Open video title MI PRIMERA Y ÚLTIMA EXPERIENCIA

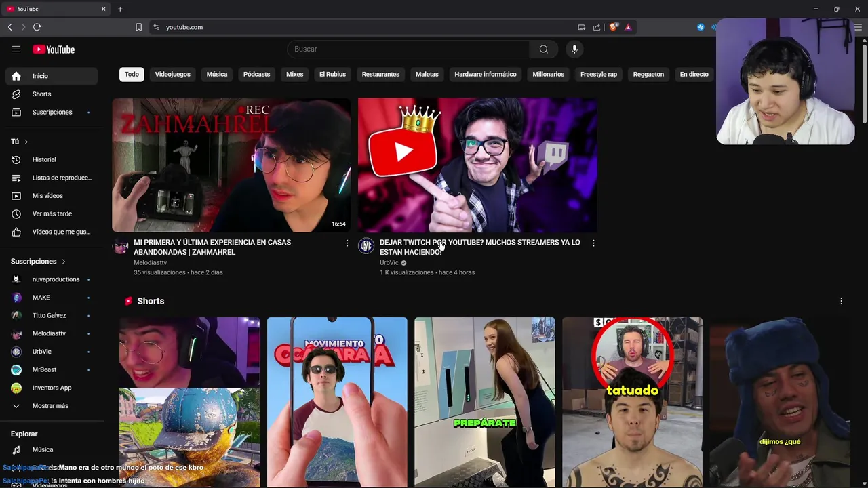[212, 247]
